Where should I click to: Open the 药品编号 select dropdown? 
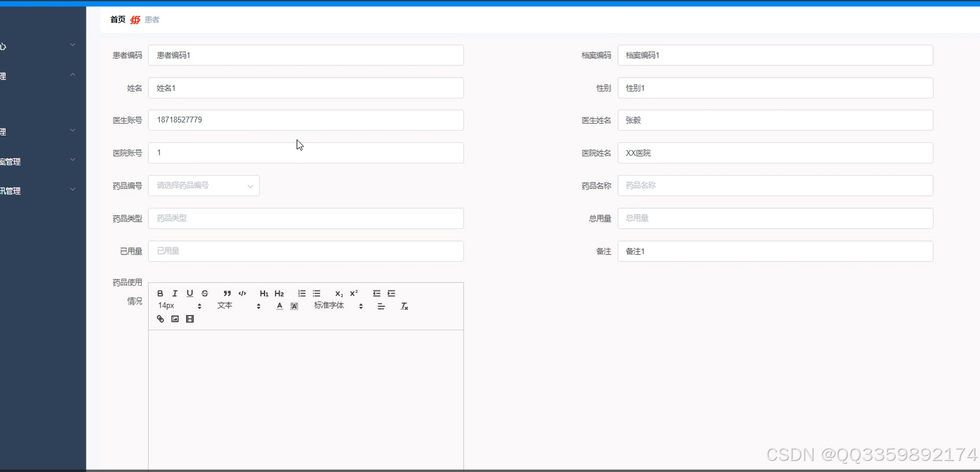204,186
